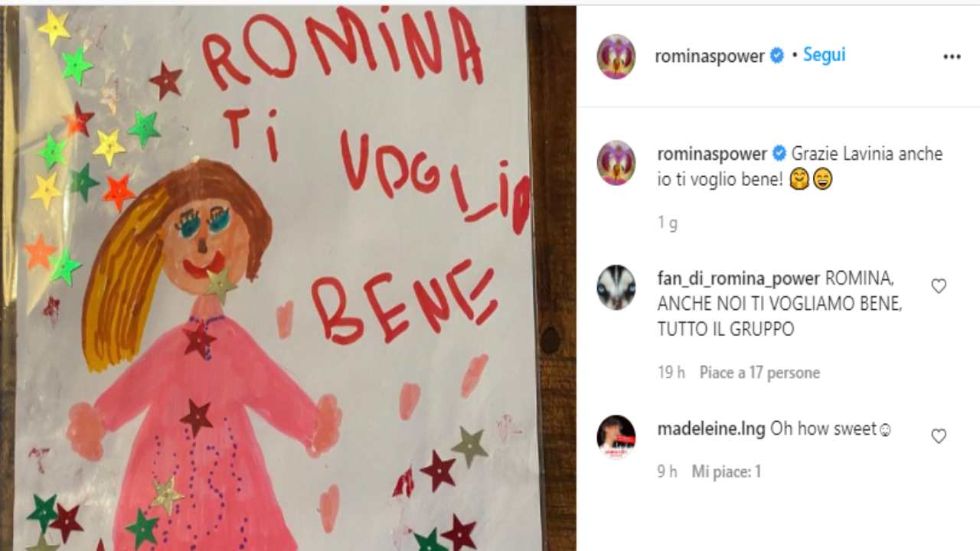Open madeleine.lng's profile picture

tap(616, 437)
